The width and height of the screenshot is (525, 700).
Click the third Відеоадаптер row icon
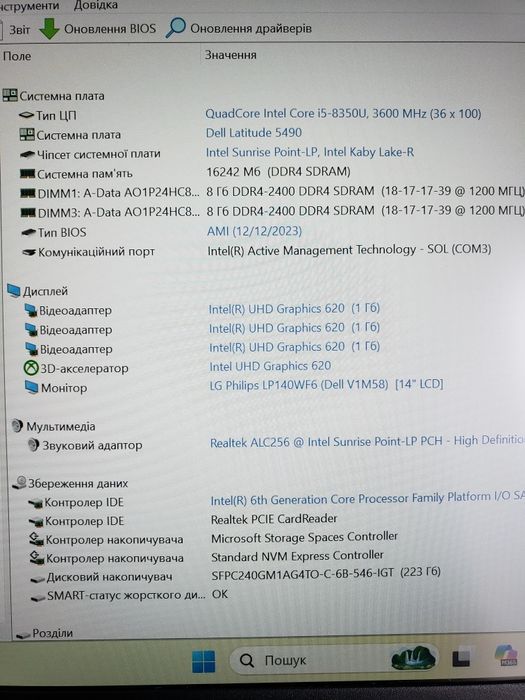pos(32,349)
